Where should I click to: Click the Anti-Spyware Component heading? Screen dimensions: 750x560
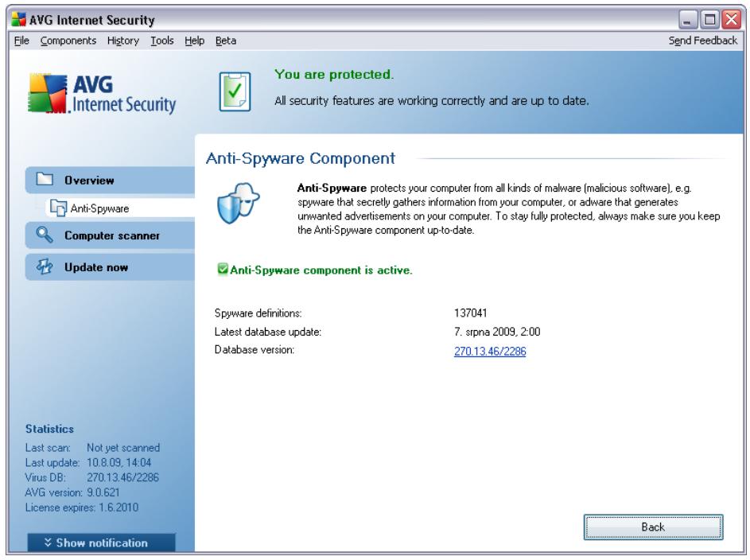pos(301,158)
